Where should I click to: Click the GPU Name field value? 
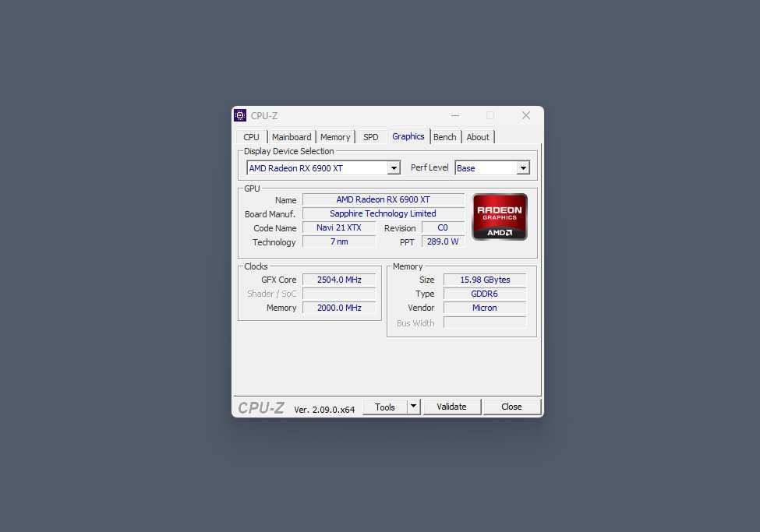(384, 199)
